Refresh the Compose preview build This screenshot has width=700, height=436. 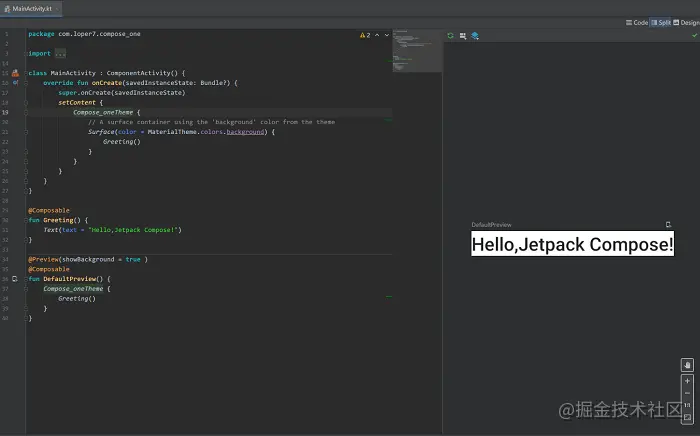click(450, 36)
